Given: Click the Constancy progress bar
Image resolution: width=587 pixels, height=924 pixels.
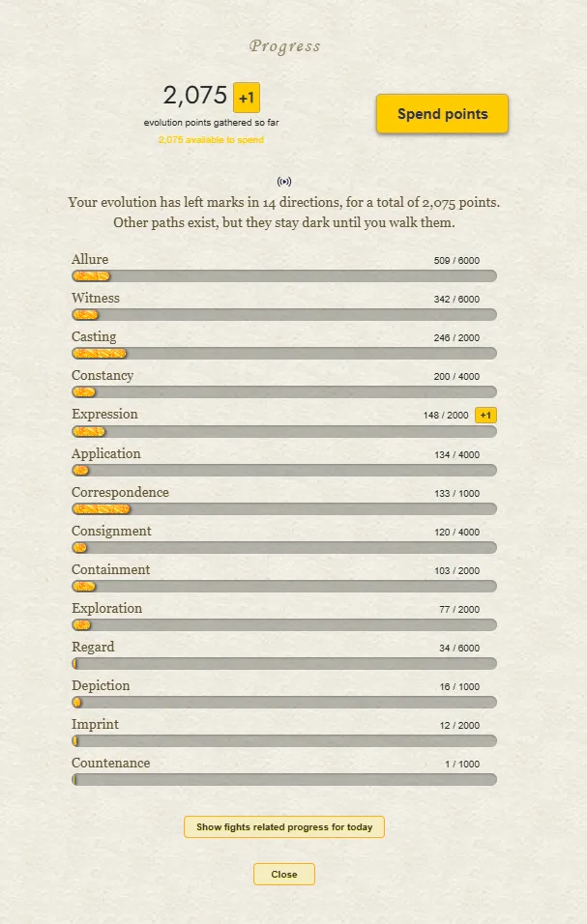Looking at the screenshot, I should click(x=284, y=391).
